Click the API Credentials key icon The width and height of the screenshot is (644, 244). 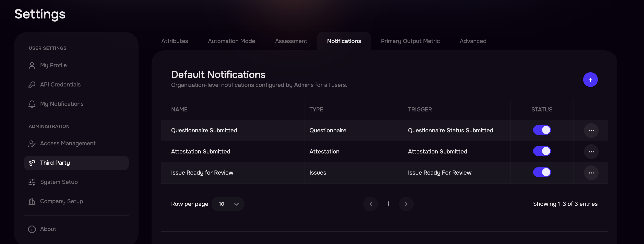pos(32,85)
